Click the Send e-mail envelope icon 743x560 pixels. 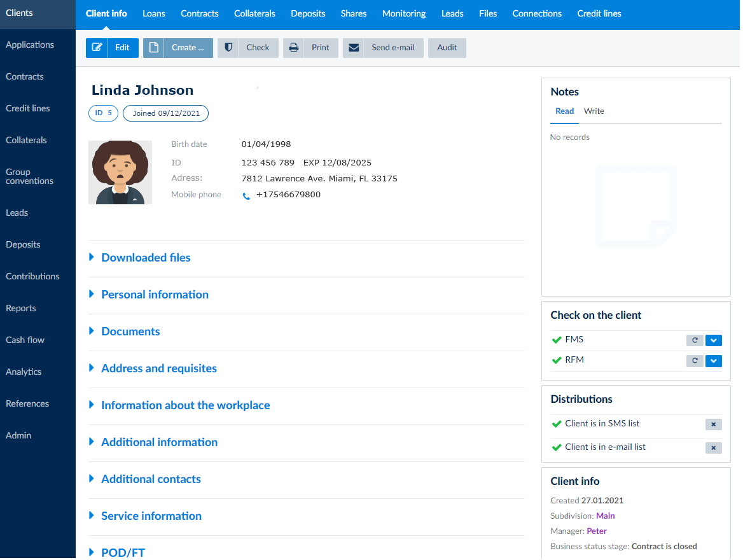(354, 48)
